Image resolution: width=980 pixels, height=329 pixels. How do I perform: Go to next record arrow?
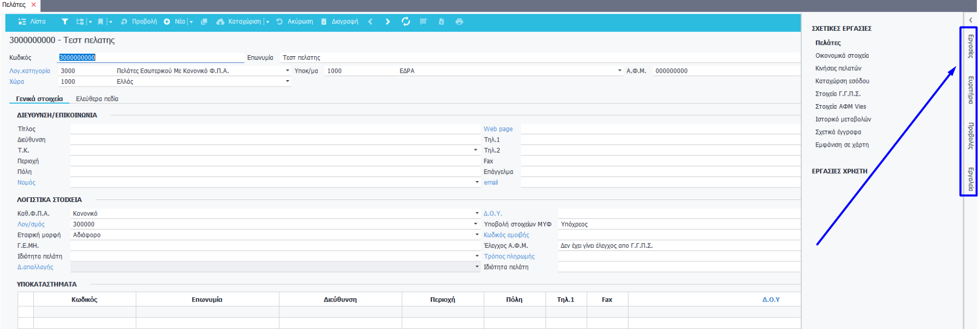tap(388, 22)
